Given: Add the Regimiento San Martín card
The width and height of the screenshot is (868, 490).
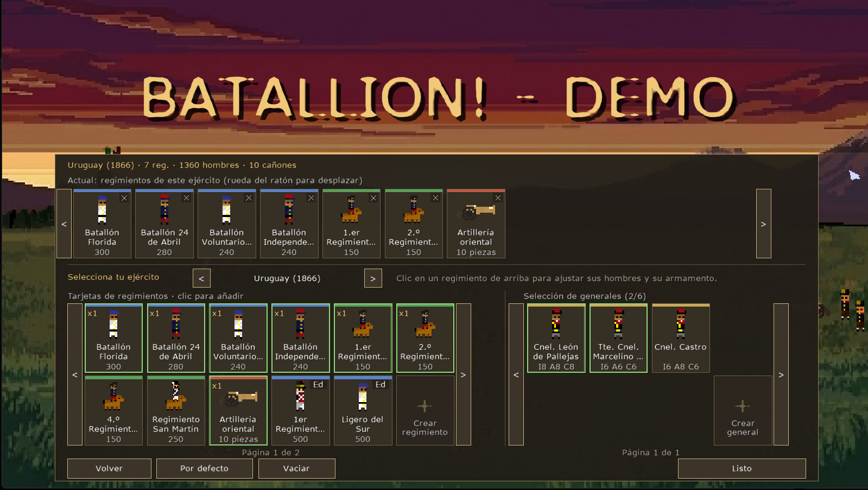Looking at the screenshot, I should [176, 411].
